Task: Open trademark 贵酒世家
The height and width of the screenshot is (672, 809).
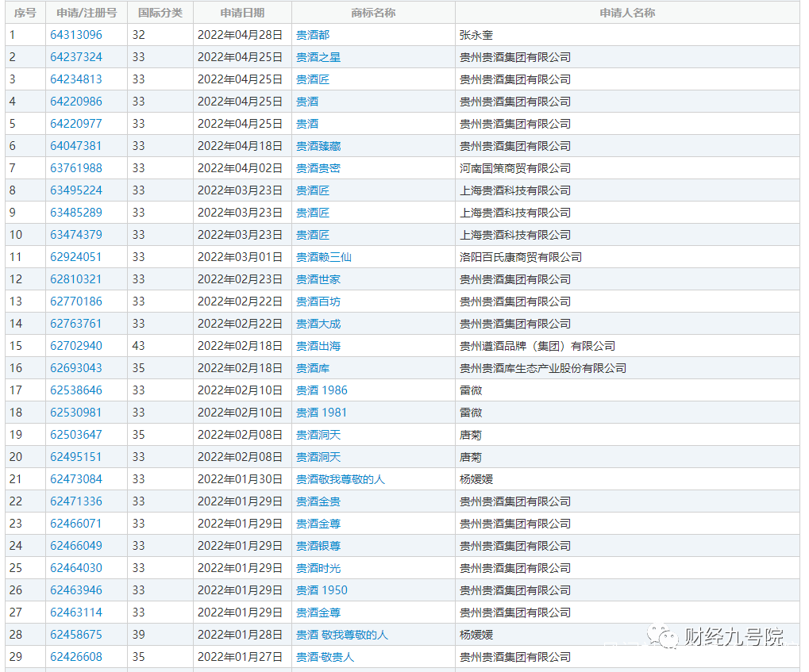Action: click(x=318, y=279)
